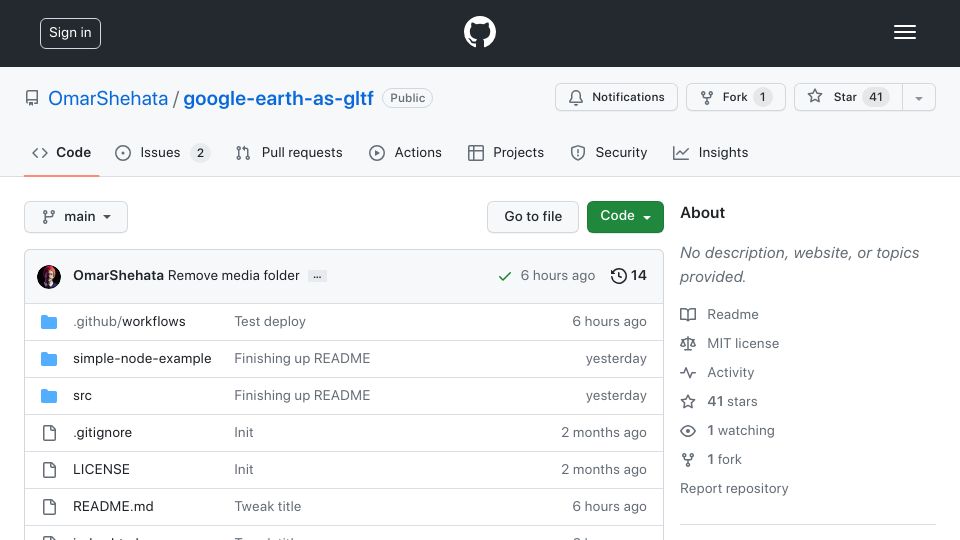The height and width of the screenshot is (540, 960).
Task: Click the "2 months ago" timestamp for .gitignore
Action: [x=604, y=432]
